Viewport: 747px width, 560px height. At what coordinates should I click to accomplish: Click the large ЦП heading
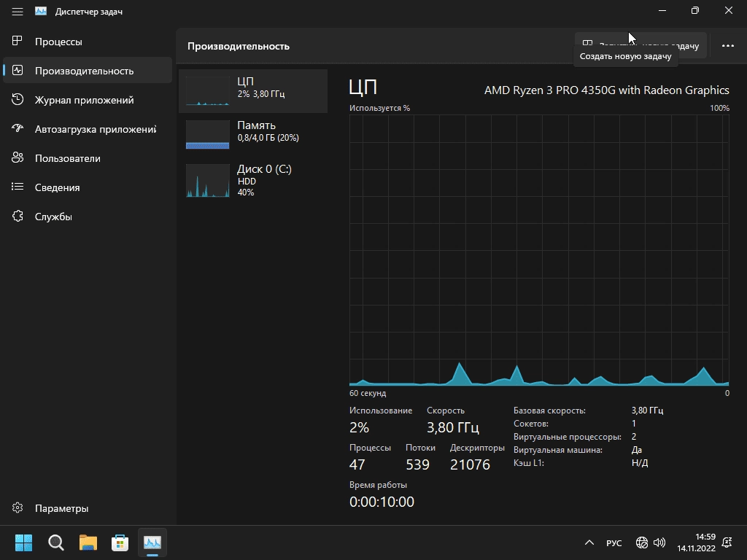point(363,87)
